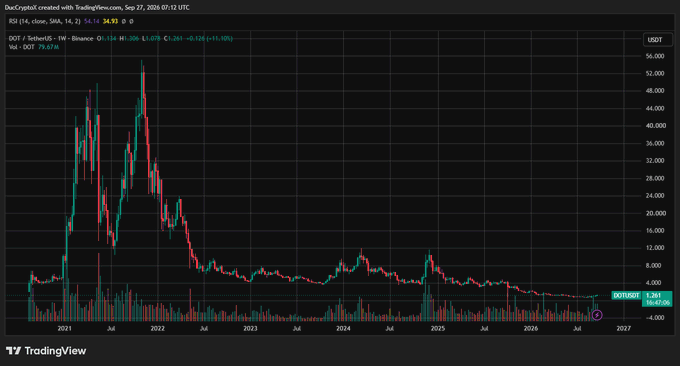Click the 4.000 price axis label
The height and width of the screenshot is (366, 680).
(654, 283)
